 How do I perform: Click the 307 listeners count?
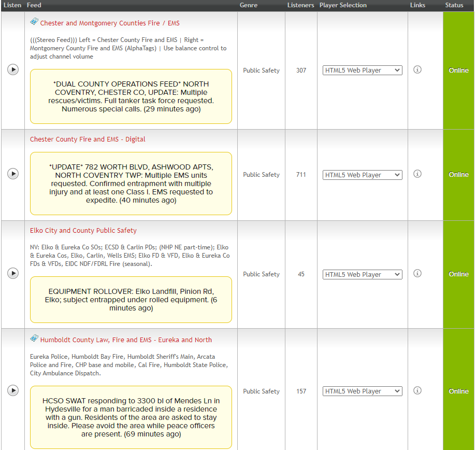click(301, 70)
